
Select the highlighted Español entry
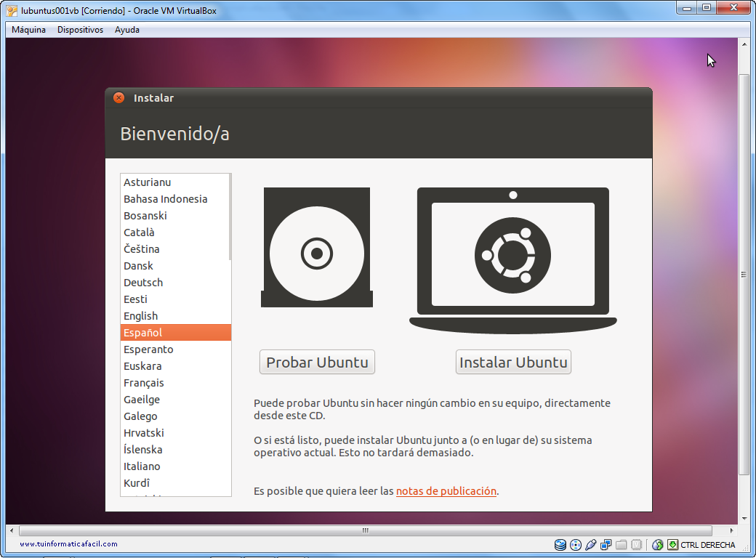[x=175, y=333]
